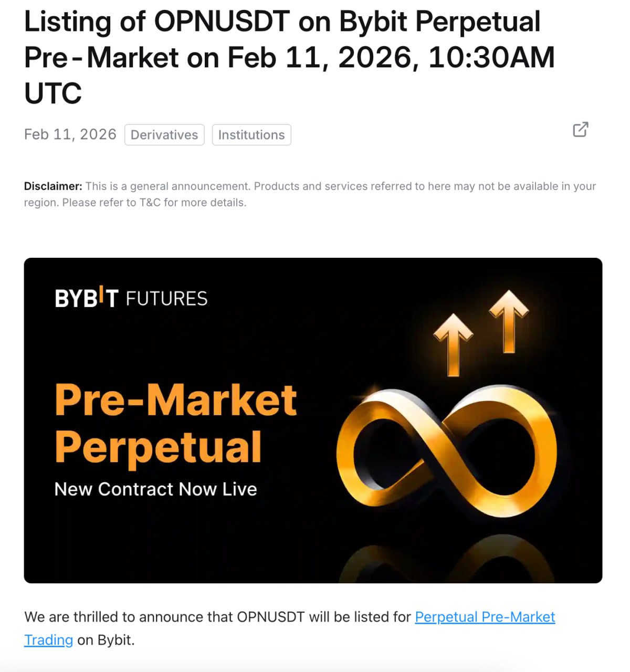The width and height of the screenshot is (630, 672).
Task: Click the share external link icon
Action: [x=580, y=129]
